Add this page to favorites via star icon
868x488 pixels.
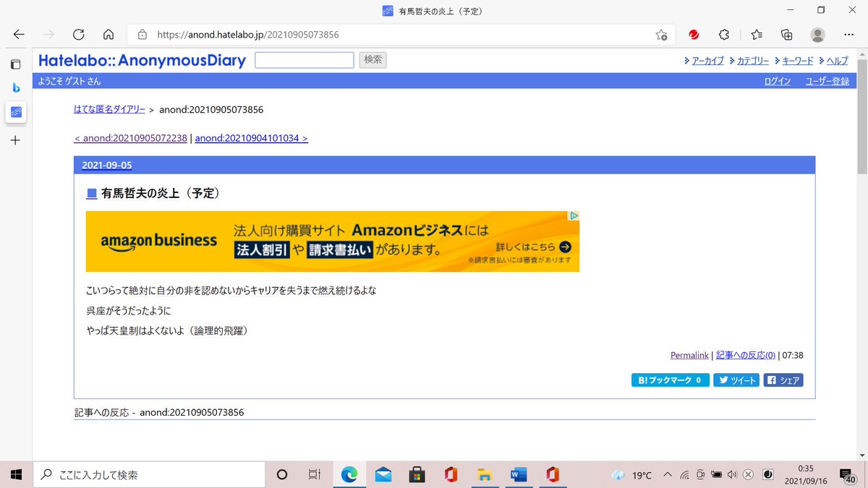point(661,34)
